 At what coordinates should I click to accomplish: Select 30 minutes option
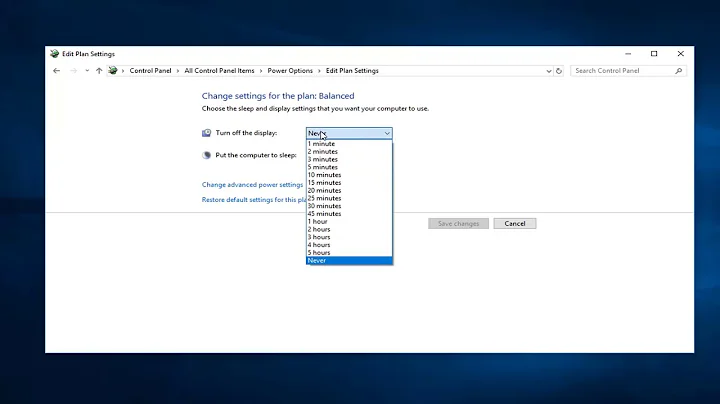coord(349,206)
